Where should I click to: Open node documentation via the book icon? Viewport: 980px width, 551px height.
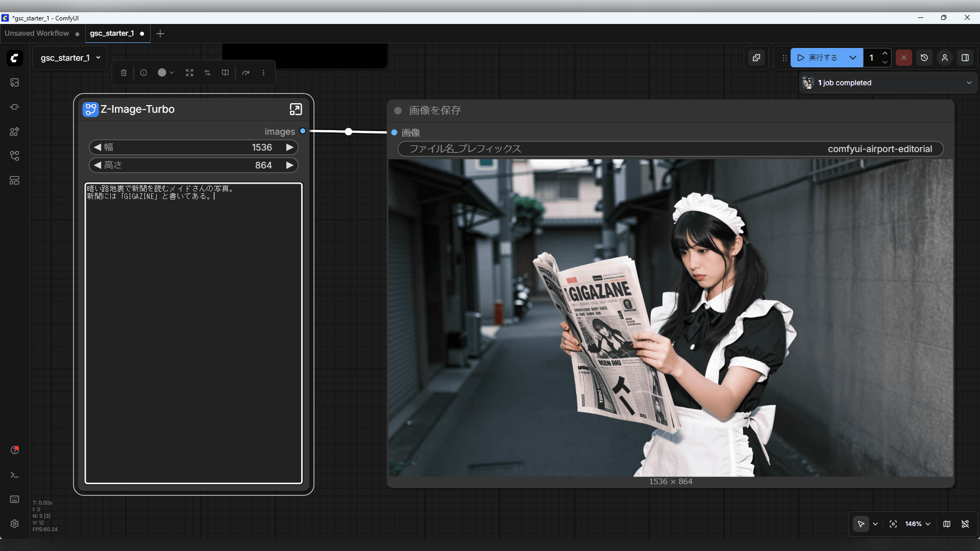click(225, 72)
